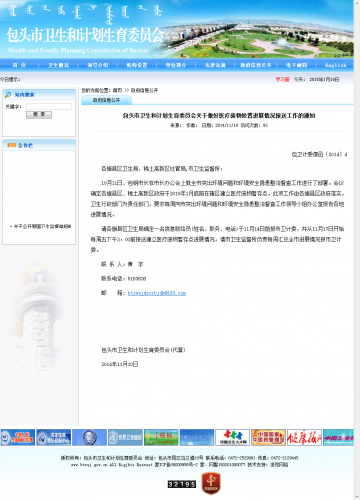Open the green landscape banner link
The height and width of the screenshot is (500, 360).
161,437
